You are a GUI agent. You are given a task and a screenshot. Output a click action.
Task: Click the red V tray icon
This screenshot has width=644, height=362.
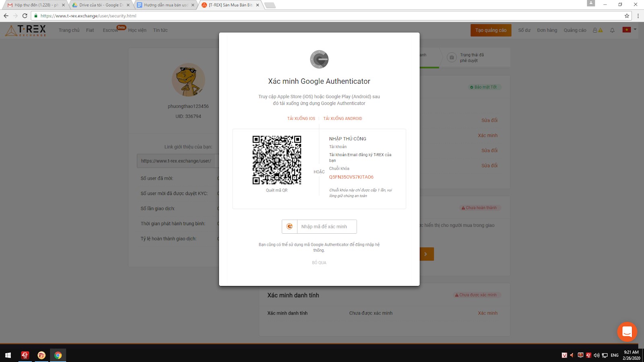click(564, 355)
